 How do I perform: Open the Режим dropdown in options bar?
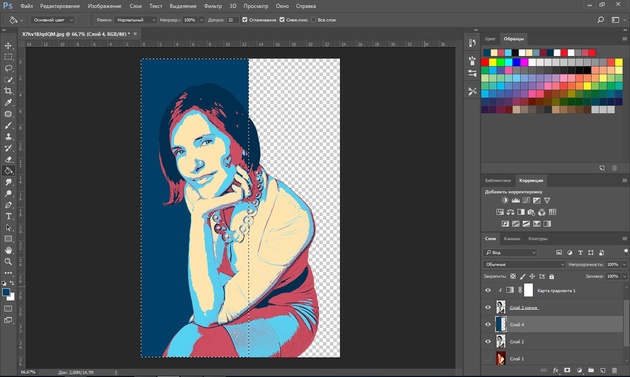click(x=135, y=20)
